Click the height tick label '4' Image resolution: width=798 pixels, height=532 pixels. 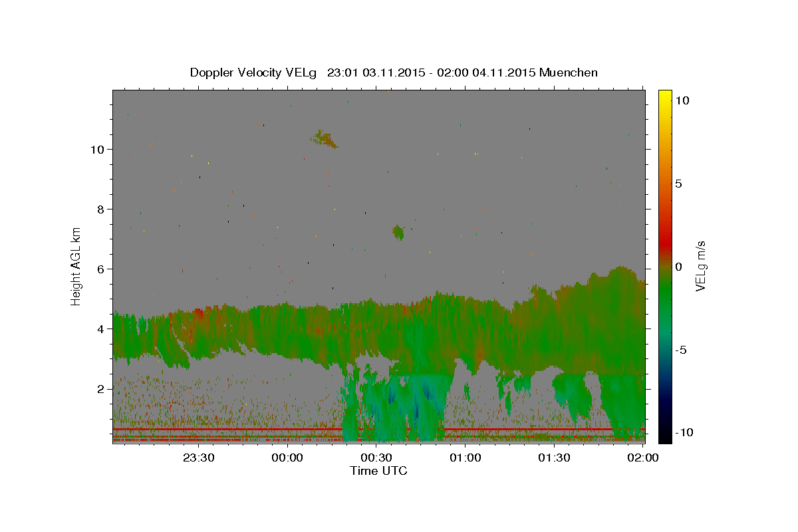pos(102,329)
